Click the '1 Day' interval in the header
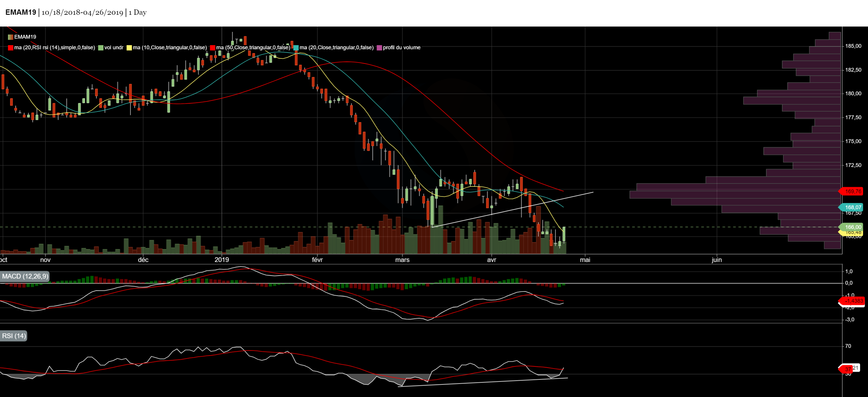 point(137,12)
